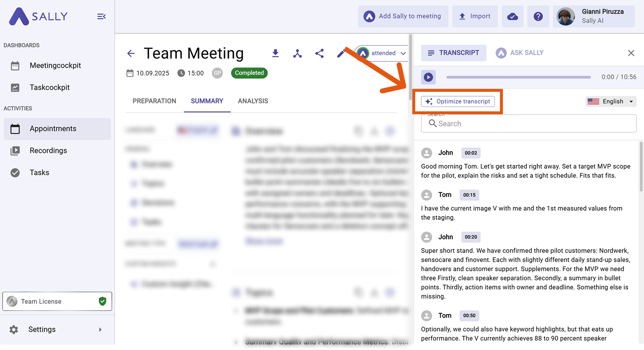Open the English language dropdown

tap(611, 101)
